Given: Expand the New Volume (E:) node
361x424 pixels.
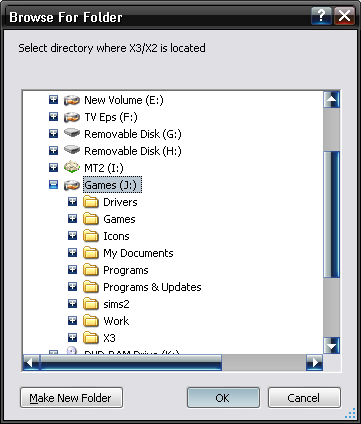Looking at the screenshot, I should coord(53,100).
